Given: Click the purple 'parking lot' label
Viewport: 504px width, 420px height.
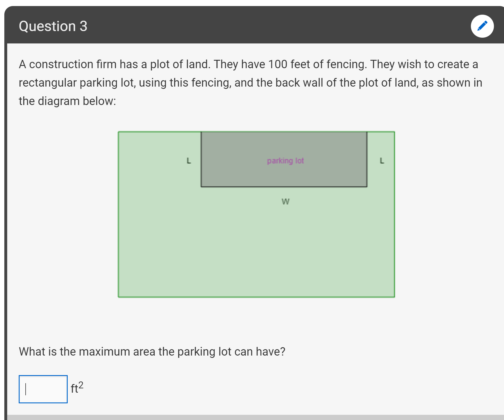Looking at the screenshot, I should [x=285, y=161].
